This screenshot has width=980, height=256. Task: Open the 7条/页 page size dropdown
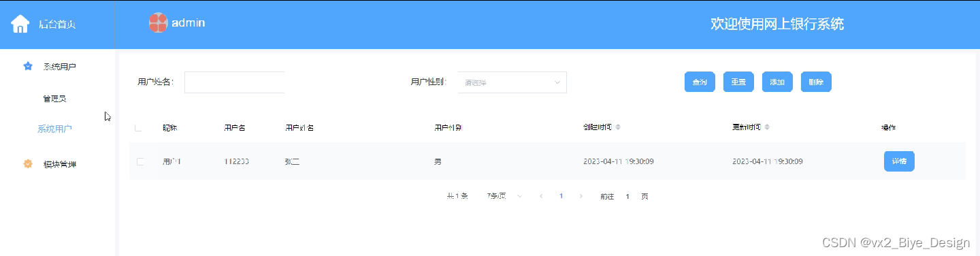point(505,196)
